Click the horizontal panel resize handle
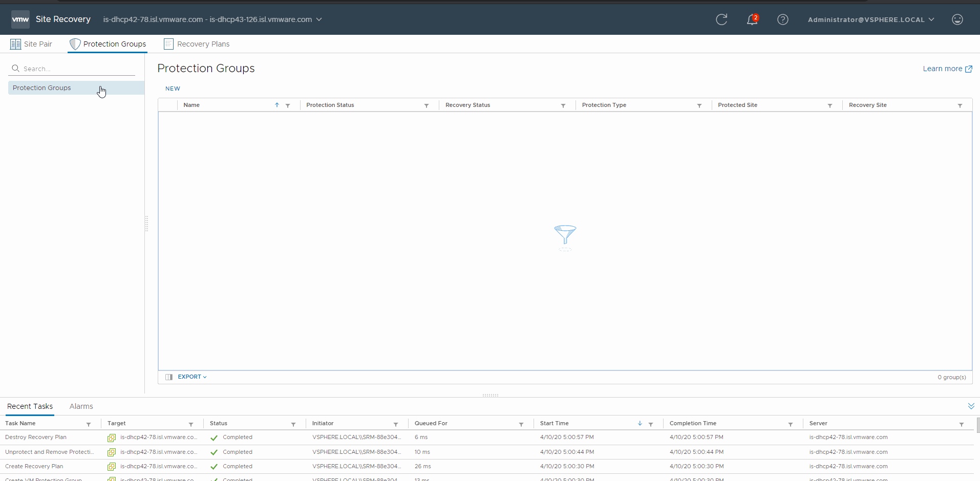980x481 pixels. pyautogui.click(x=490, y=395)
